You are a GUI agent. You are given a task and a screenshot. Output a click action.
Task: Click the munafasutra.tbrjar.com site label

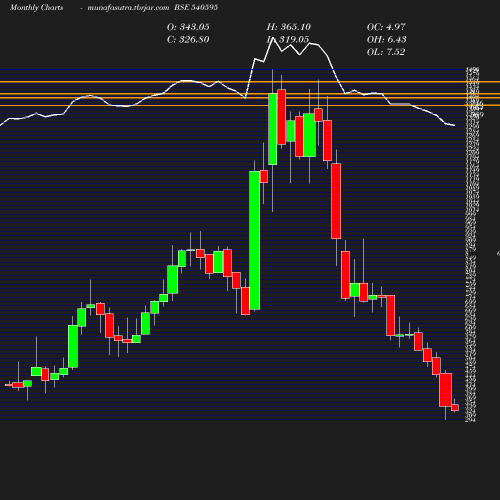(x=128, y=7)
